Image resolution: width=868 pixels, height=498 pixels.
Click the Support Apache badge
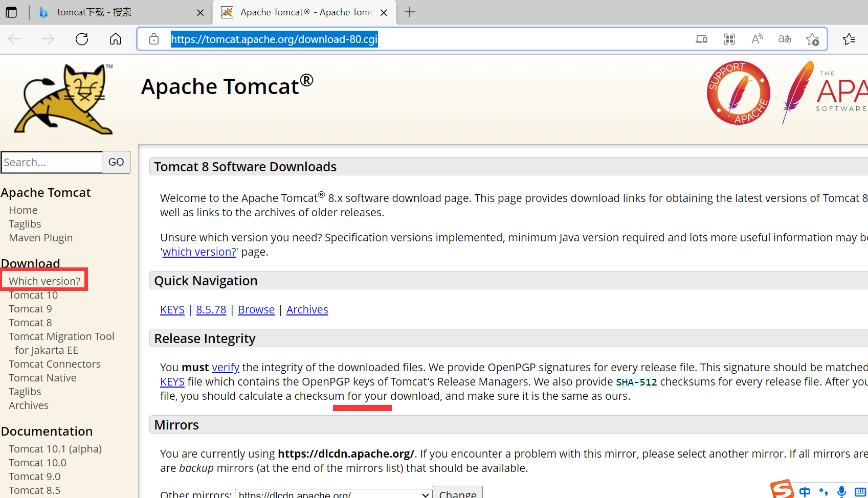pos(739,93)
